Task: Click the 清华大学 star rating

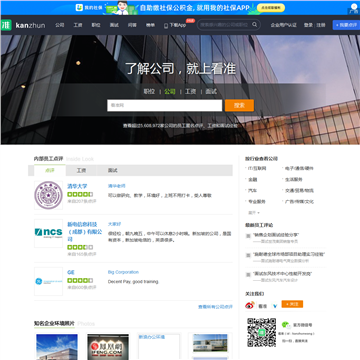Action: [80, 194]
